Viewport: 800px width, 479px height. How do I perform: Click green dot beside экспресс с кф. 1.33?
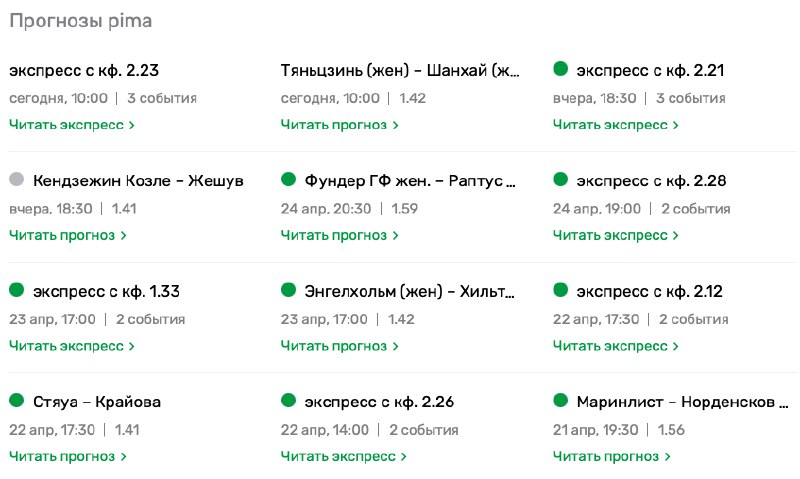[16, 291]
